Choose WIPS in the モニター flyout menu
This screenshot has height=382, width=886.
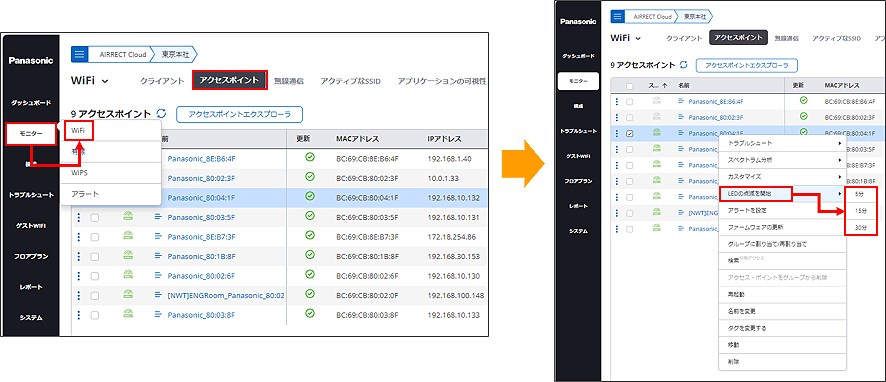(80, 172)
